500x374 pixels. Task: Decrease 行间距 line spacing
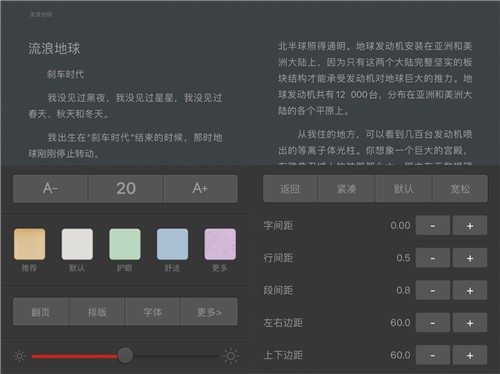[x=433, y=258]
